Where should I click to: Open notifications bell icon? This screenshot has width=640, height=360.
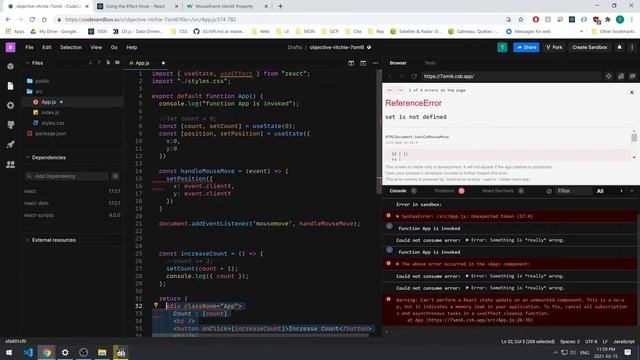pos(620,47)
